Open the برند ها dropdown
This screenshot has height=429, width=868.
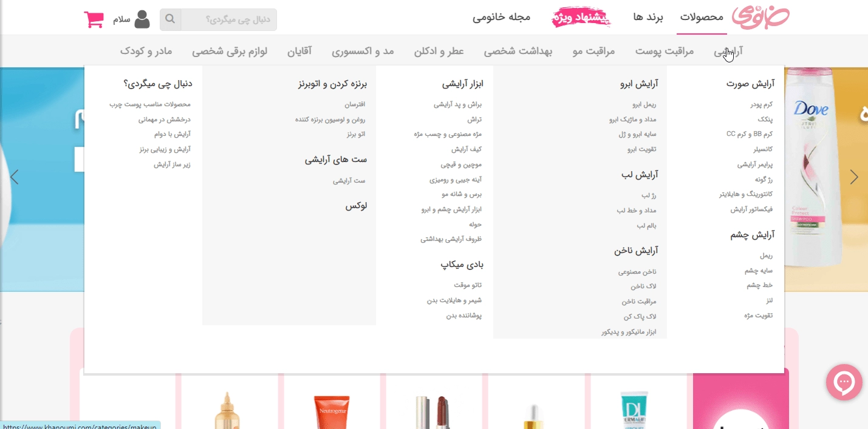point(647,19)
